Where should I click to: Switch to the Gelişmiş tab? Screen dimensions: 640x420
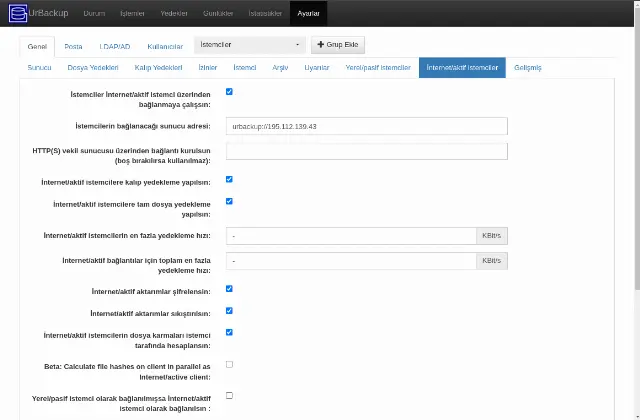tap(528, 68)
